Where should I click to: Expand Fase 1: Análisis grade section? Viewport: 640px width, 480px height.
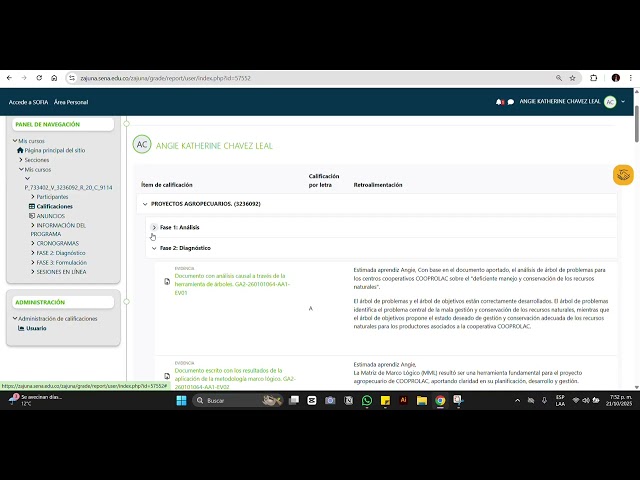tap(154, 227)
